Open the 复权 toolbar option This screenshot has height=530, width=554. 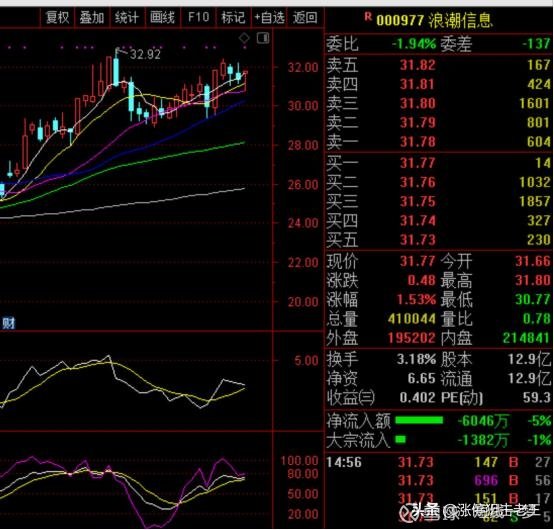(x=57, y=17)
